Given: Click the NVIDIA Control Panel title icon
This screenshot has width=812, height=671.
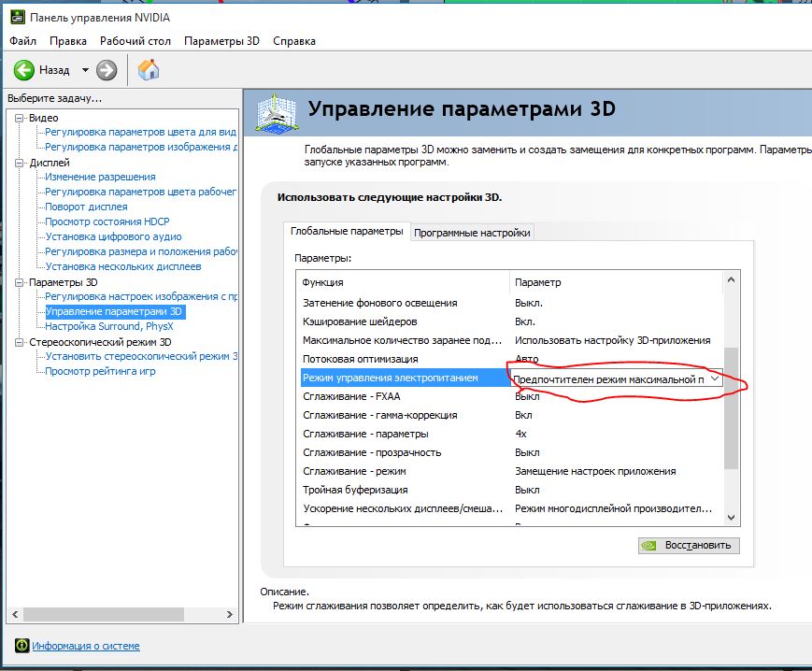Looking at the screenshot, I should (17, 18).
